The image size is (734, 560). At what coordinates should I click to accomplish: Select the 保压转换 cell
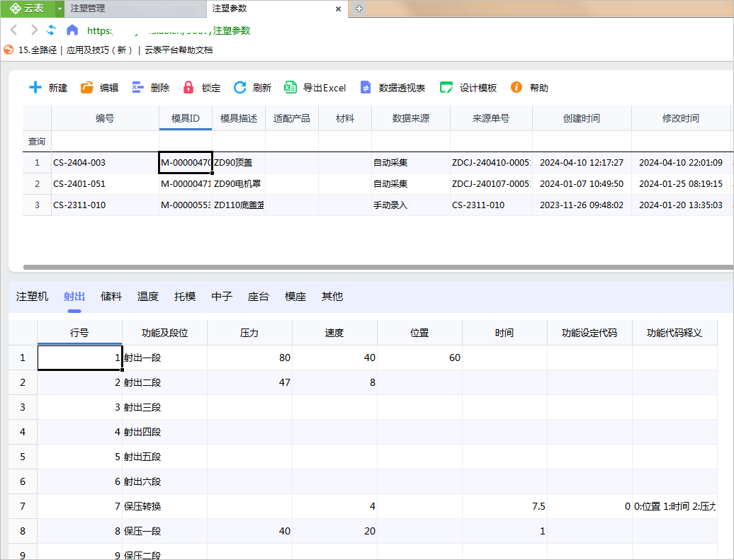165,507
